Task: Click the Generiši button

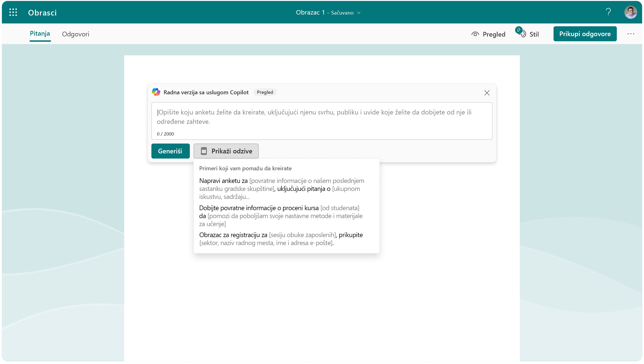Action: click(x=170, y=151)
